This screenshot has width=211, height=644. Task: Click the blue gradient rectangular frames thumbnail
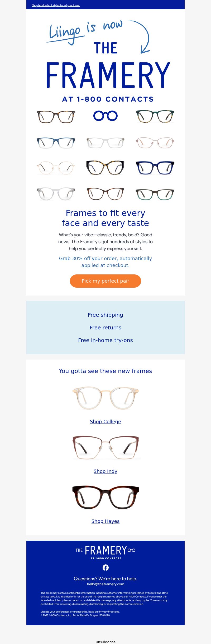pyautogui.click(x=56, y=143)
